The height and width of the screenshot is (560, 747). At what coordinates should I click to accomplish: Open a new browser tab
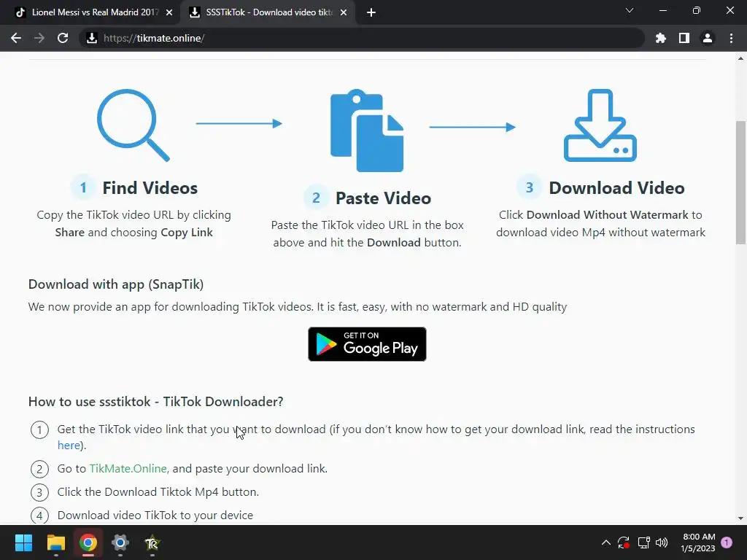pos(371,12)
